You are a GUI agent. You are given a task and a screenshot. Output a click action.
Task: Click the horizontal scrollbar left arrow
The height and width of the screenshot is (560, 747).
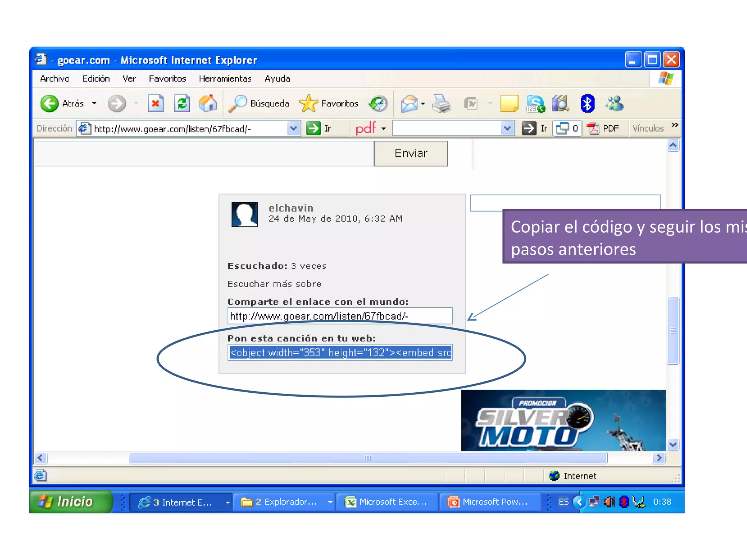[40, 458]
